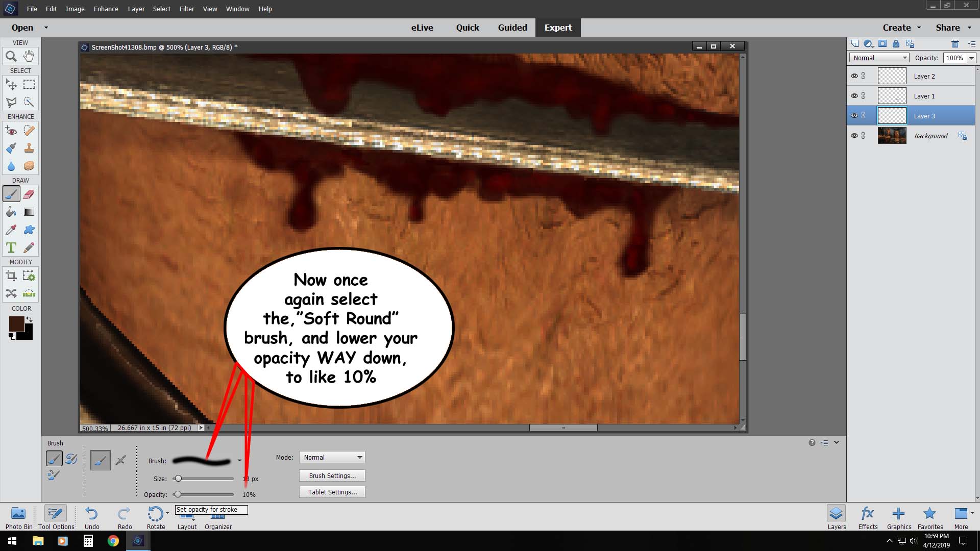The height and width of the screenshot is (551, 980).
Task: Toggle lock all pixels icon
Action: pos(896,44)
